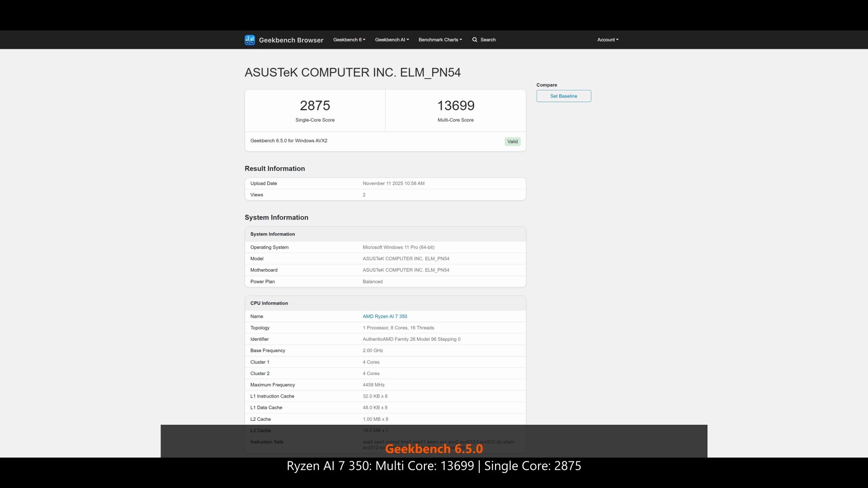Select the Power Plan Balanced value
The width and height of the screenshot is (868, 488).
coord(373,282)
